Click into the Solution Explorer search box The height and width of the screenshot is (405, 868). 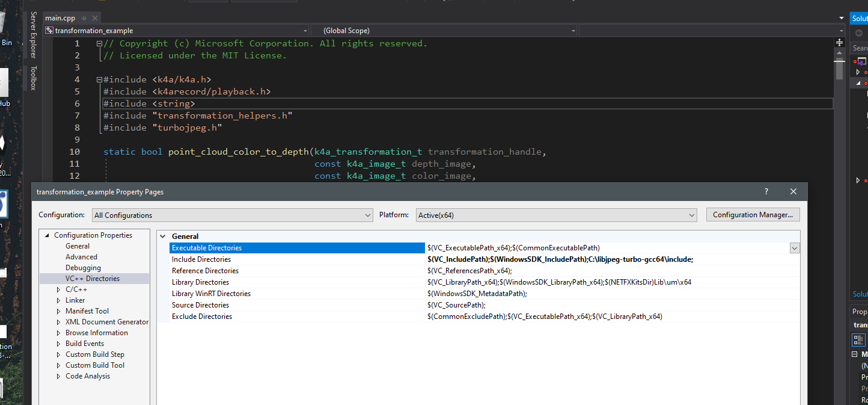click(x=861, y=48)
